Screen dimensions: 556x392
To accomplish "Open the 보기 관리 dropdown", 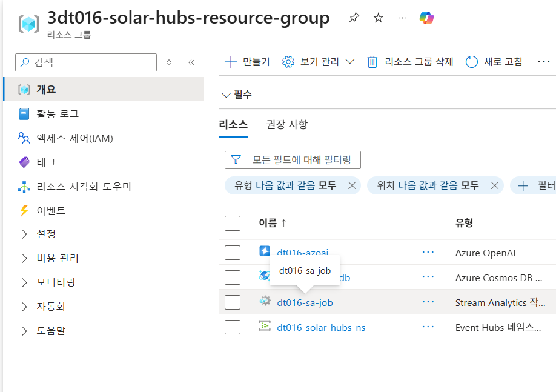I will pos(319,62).
